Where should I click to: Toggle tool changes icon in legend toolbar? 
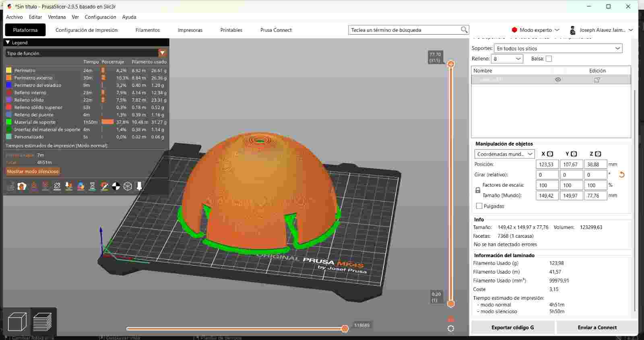[x=69, y=186]
